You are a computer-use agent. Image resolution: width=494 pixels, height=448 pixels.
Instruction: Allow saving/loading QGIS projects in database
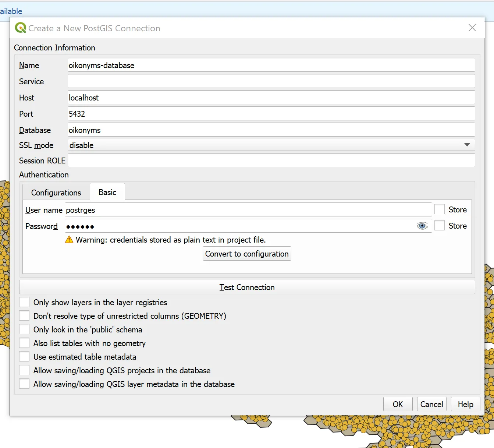pos(24,370)
